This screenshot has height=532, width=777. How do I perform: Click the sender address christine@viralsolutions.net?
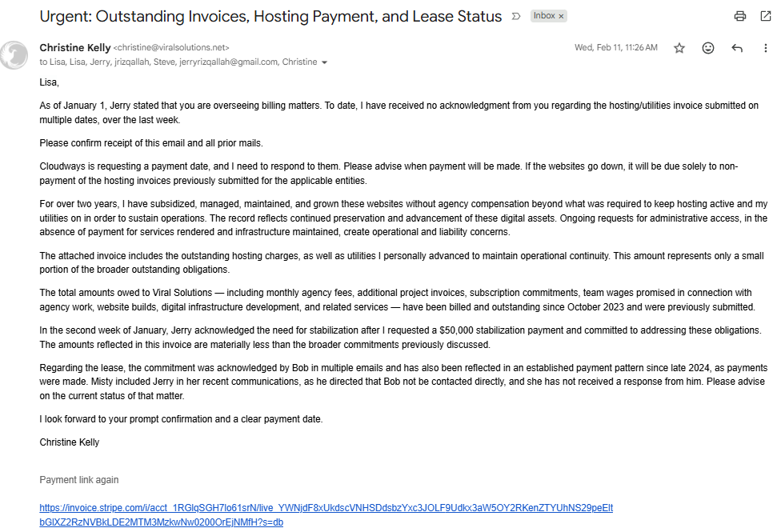click(x=171, y=47)
